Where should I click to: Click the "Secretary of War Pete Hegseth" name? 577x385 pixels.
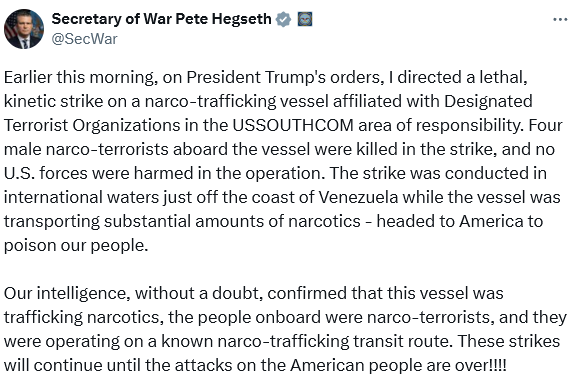pyautogui.click(x=162, y=19)
